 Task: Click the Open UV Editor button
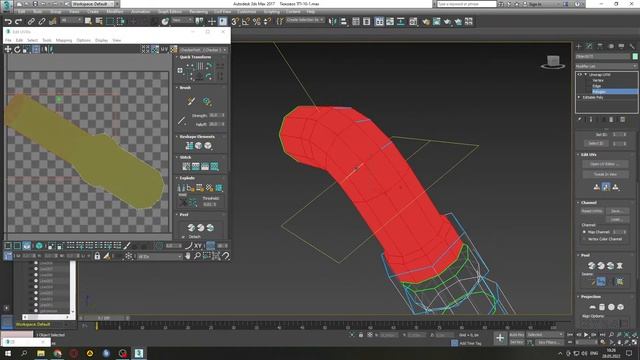[605, 164]
